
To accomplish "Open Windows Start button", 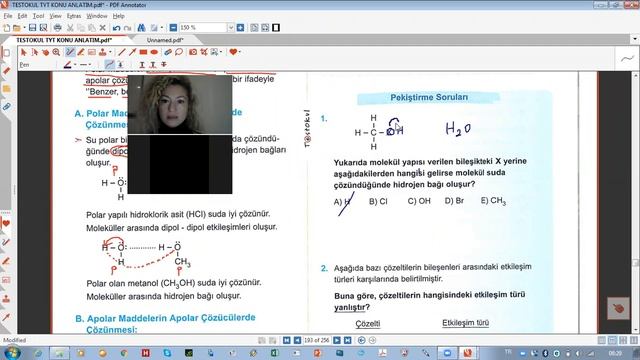I will [12, 353].
